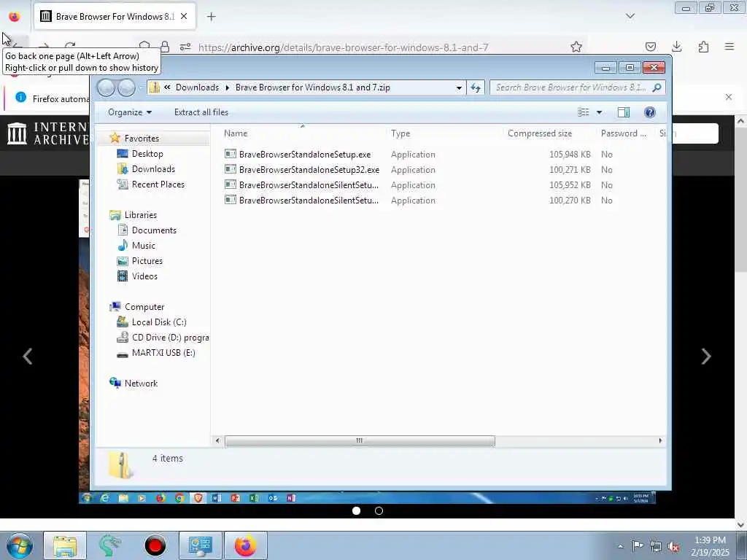Save page to Pocket icon

click(650, 47)
